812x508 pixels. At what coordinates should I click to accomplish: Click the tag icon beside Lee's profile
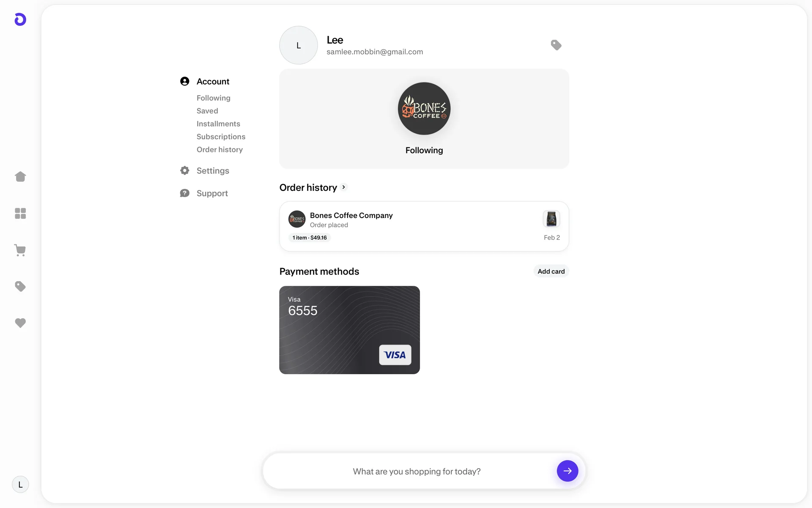tap(556, 45)
